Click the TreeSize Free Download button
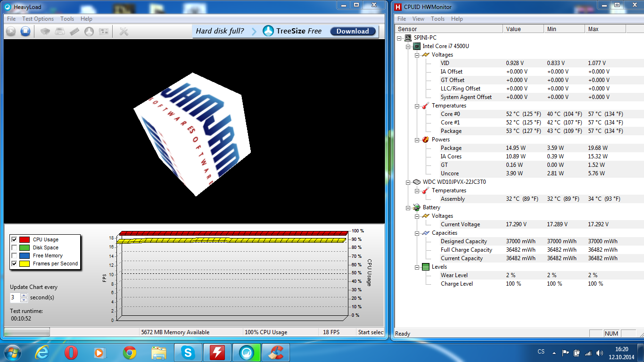 pyautogui.click(x=353, y=31)
